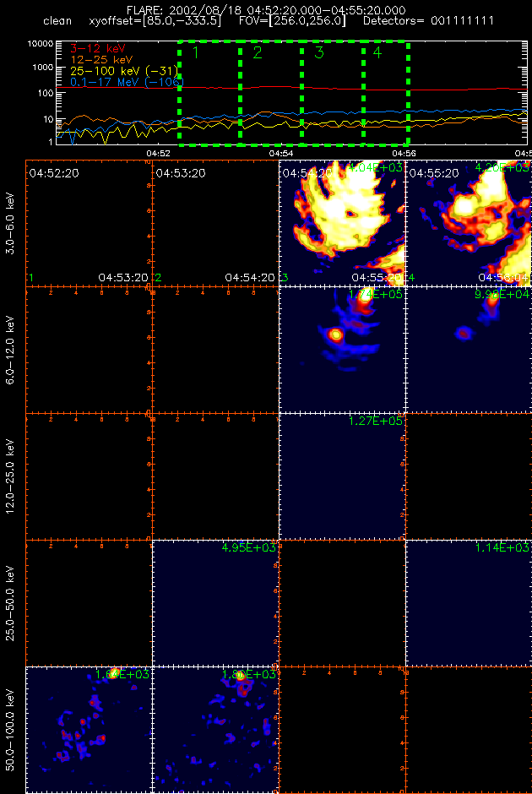Screen dimensions: 532x794
Task: Select interval number 3 in the light curve
Action: [x=319, y=52]
